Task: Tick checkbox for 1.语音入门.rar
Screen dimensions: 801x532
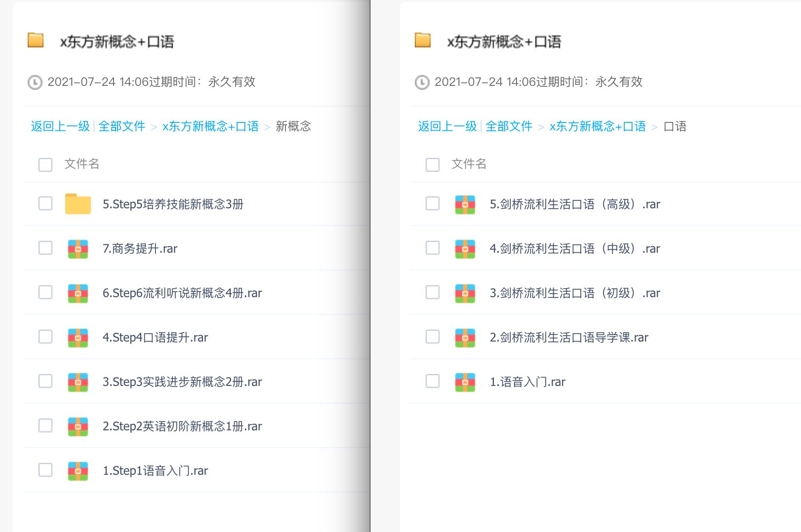Action: coord(433,381)
